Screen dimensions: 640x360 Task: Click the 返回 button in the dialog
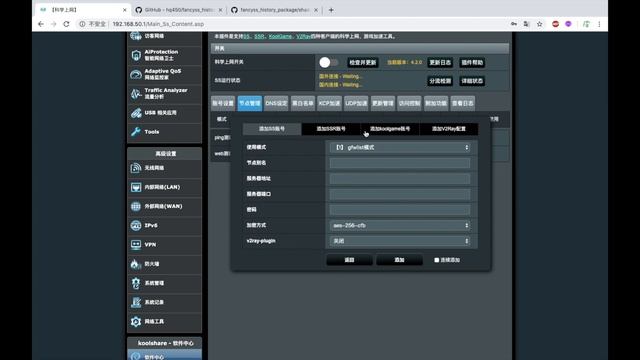point(349,260)
